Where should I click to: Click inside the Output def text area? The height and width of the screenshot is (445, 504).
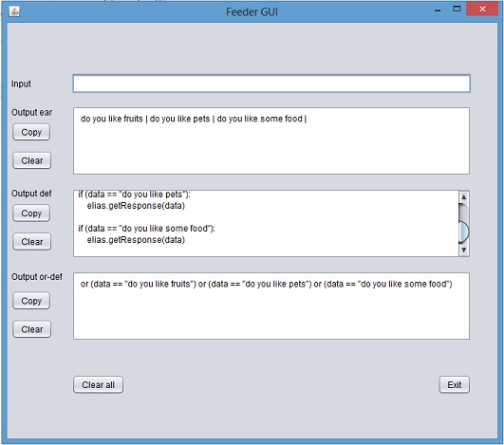coord(266,223)
